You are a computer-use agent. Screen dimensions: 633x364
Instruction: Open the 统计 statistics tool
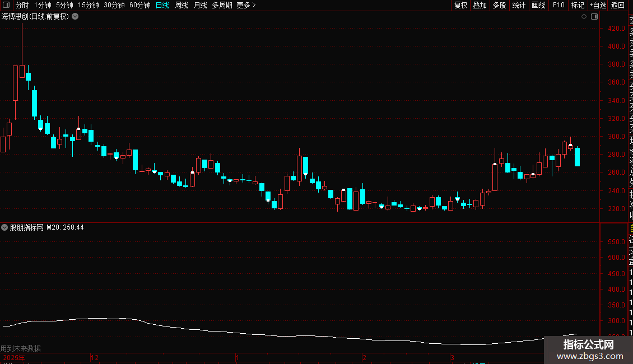[x=519, y=5]
